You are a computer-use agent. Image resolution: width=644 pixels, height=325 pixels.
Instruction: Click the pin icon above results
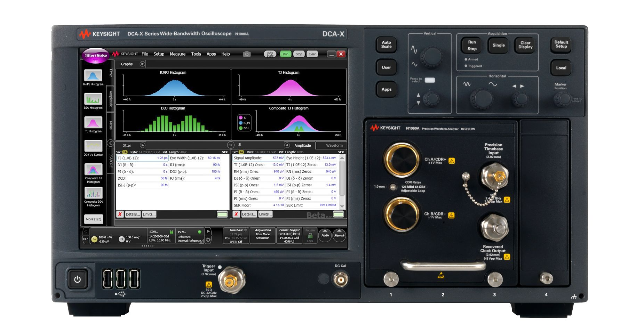[239, 145]
